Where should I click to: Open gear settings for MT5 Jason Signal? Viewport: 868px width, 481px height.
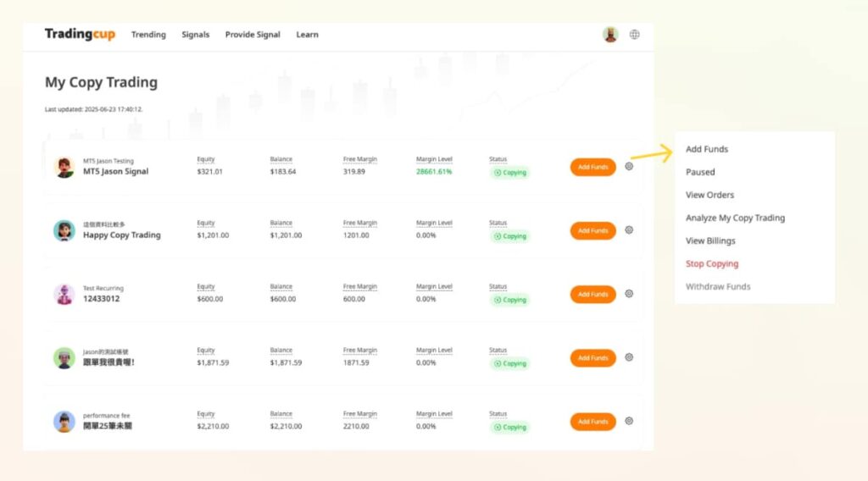pyautogui.click(x=629, y=167)
